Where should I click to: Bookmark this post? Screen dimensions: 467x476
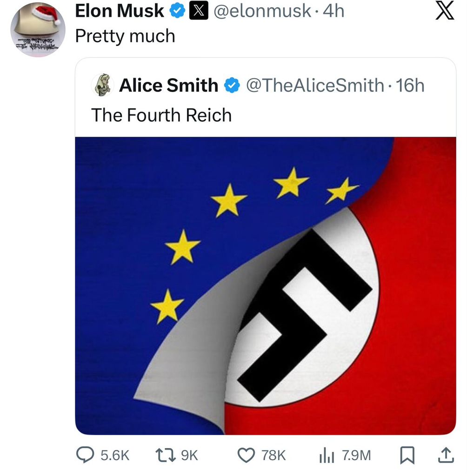[x=407, y=455]
